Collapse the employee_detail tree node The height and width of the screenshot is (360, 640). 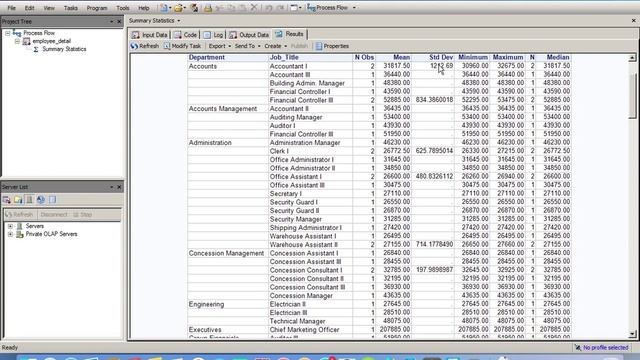click(x=17, y=41)
